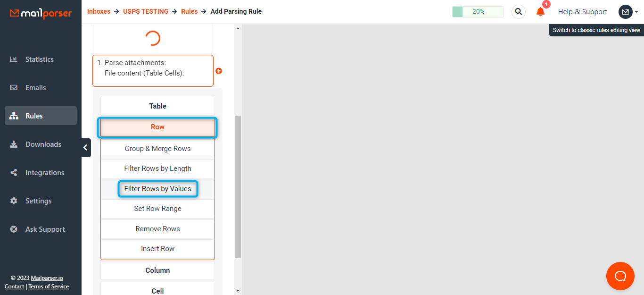Image resolution: width=644 pixels, height=295 pixels.
Task: Open Statistics in the sidebar
Action: click(40, 59)
